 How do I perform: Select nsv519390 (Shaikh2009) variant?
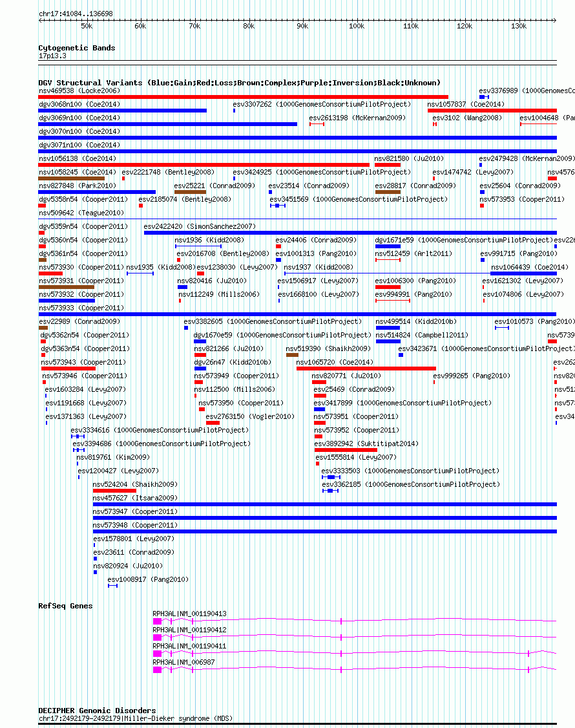tap(293, 355)
